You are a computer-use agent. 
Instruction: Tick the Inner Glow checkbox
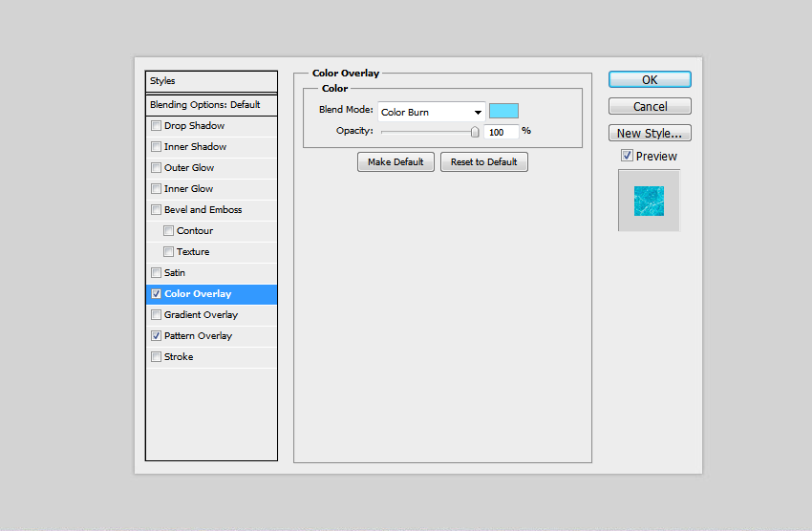coord(156,189)
